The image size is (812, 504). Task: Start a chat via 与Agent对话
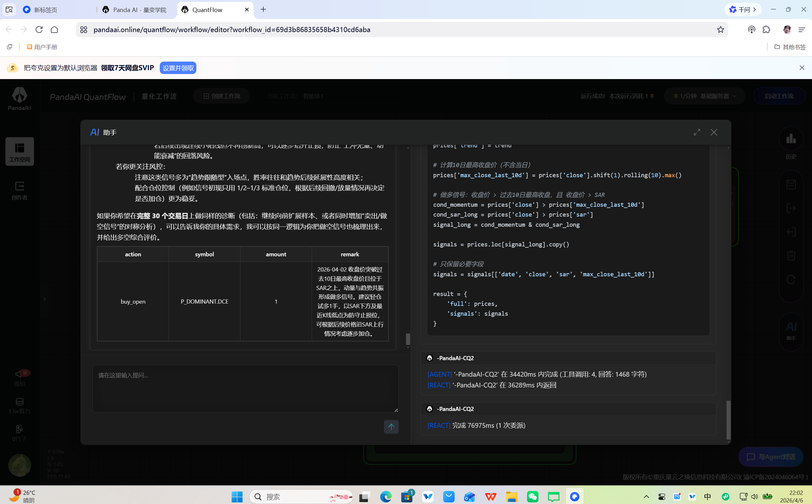tap(771, 457)
